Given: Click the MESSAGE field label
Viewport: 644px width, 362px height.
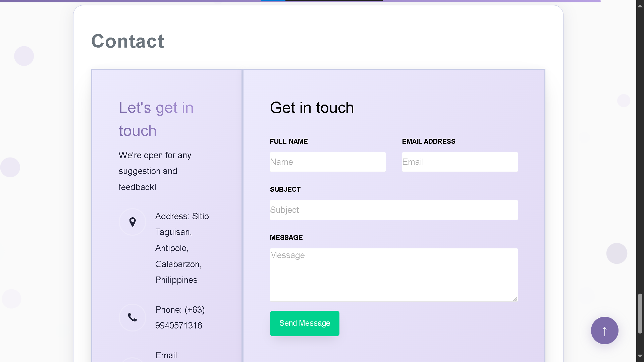Looking at the screenshot, I should click(286, 237).
